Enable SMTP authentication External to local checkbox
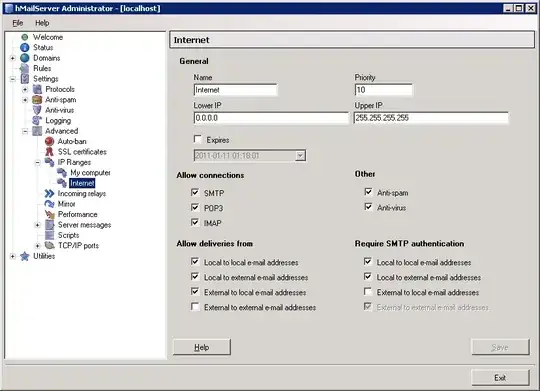Viewport: 540px width, 391px height. [368, 291]
